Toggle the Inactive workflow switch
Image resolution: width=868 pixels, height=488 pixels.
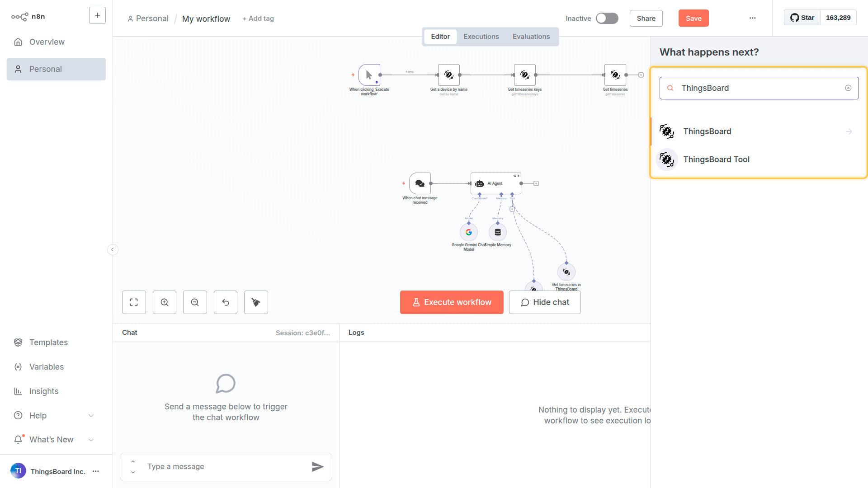pyautogui.click(x=607, y=18)
